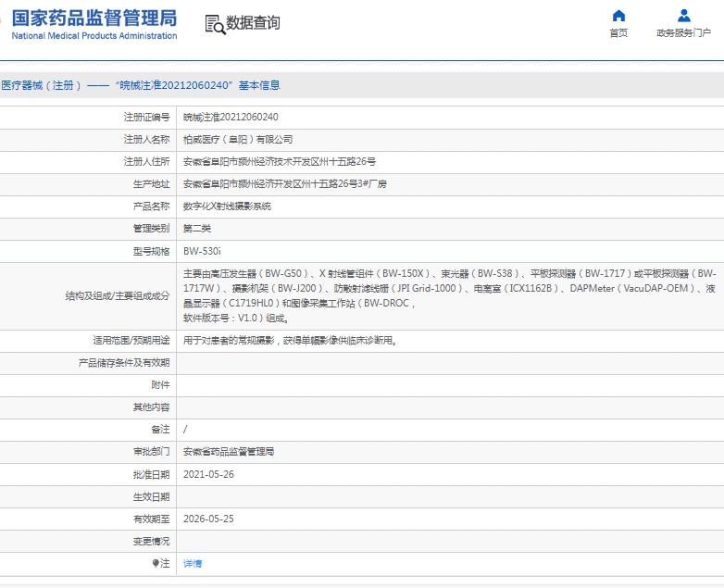This screenshot has height=588, width=724.
Task: Click the 生产地址 value ending 3#厂房
Action: pyautogui.click(x=285, y=184)
